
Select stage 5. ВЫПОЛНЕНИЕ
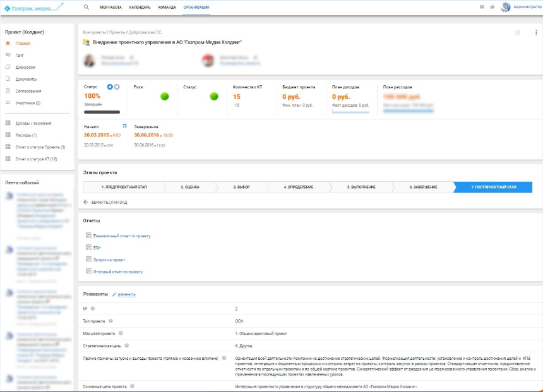[x=361, y=187]
